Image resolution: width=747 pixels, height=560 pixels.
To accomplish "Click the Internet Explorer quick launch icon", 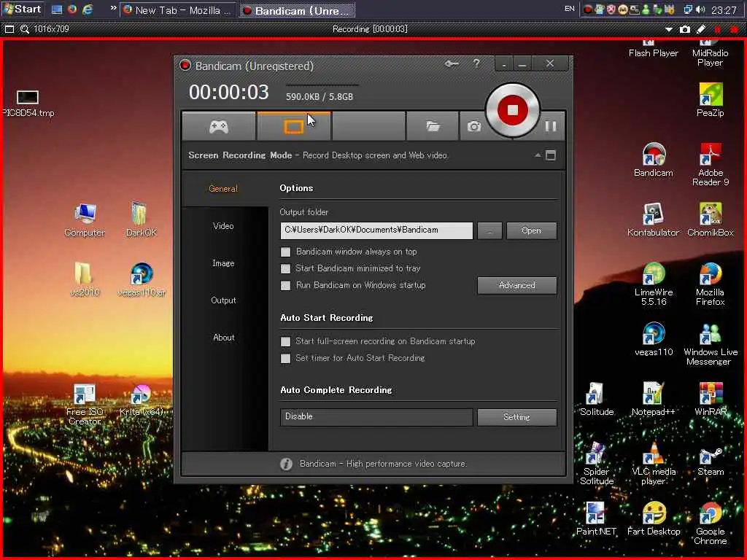I will (88, 9).
